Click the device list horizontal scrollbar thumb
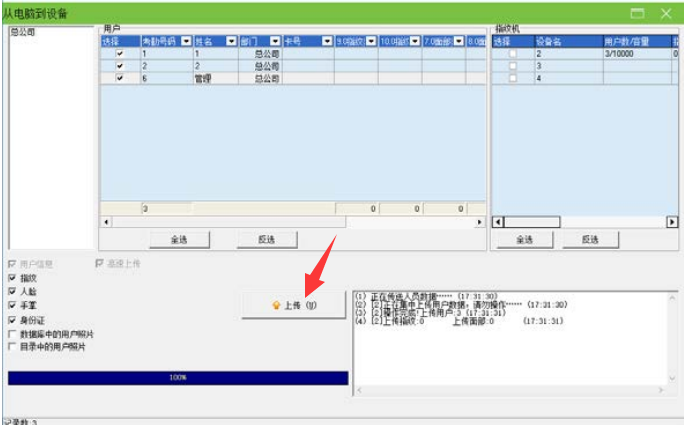Viewport: 684px width, 425px height. 532,222
